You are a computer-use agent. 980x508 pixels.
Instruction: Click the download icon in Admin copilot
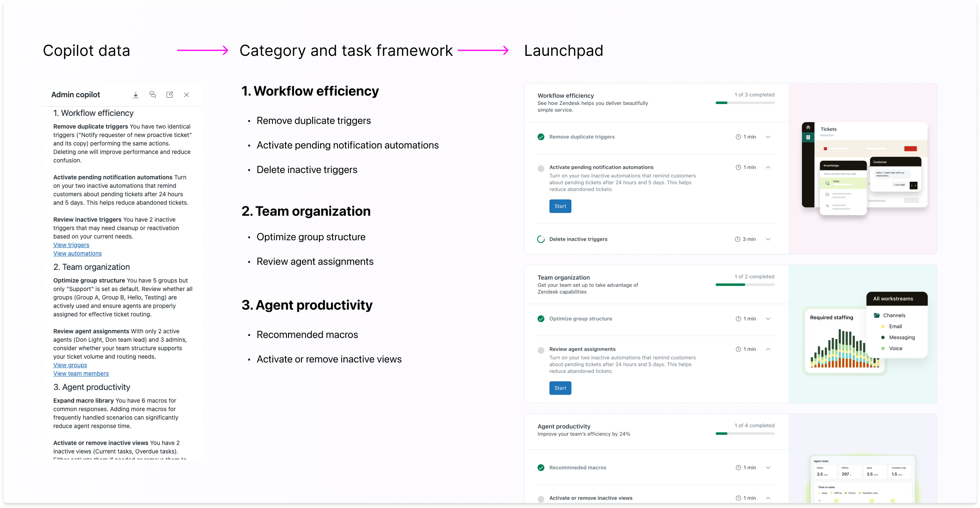pyautogui.click(x=135, y=95)
